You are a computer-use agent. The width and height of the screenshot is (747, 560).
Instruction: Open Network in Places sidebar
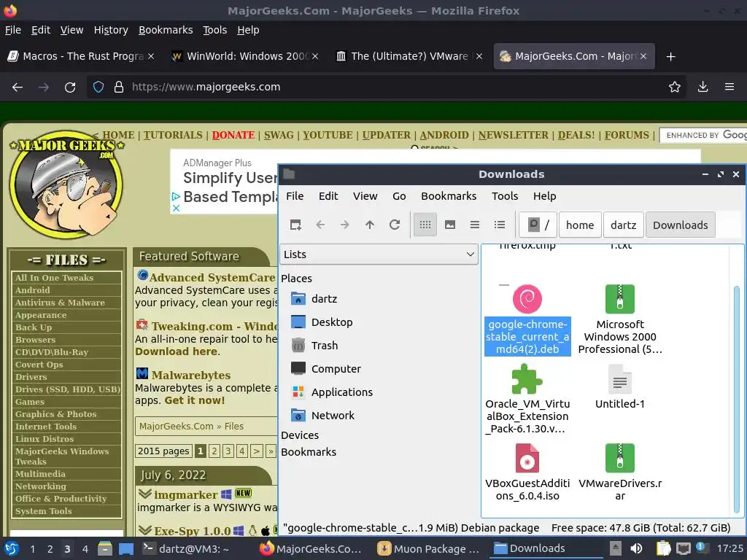click(333, 415)
